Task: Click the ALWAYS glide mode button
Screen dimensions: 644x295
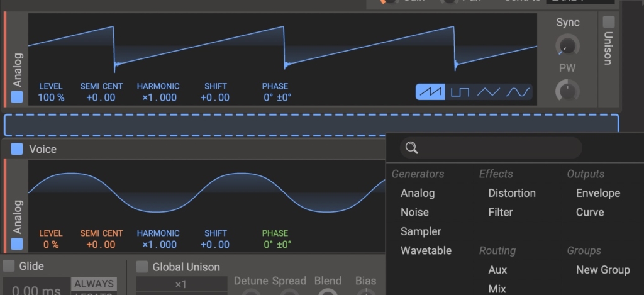Action: pyautogui.click(x=92, y=284)
